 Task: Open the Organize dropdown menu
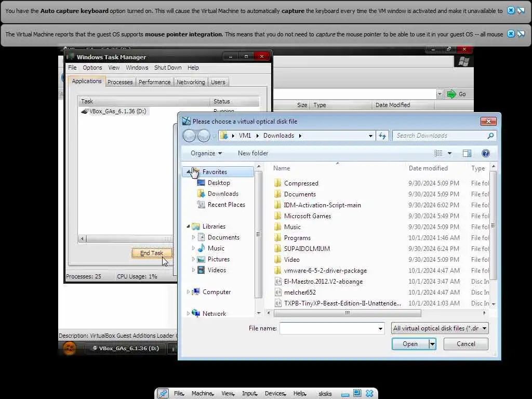(206, 153)
